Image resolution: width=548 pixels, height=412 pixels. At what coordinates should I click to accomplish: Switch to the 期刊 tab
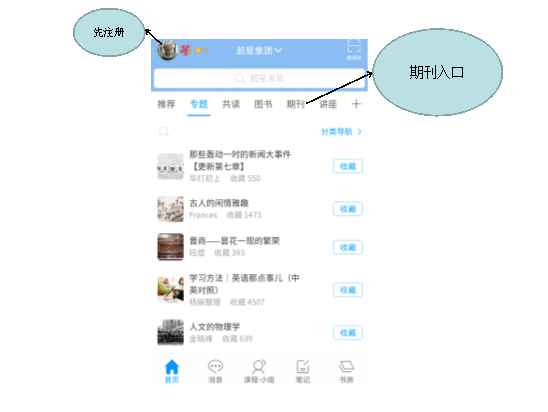(x=295, y=104)
